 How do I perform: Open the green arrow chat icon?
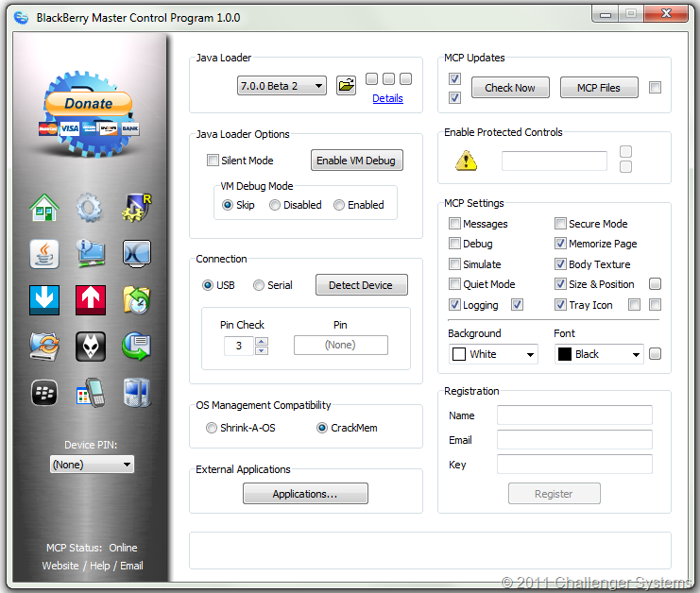pyautogui.click(x=137, y=347)
